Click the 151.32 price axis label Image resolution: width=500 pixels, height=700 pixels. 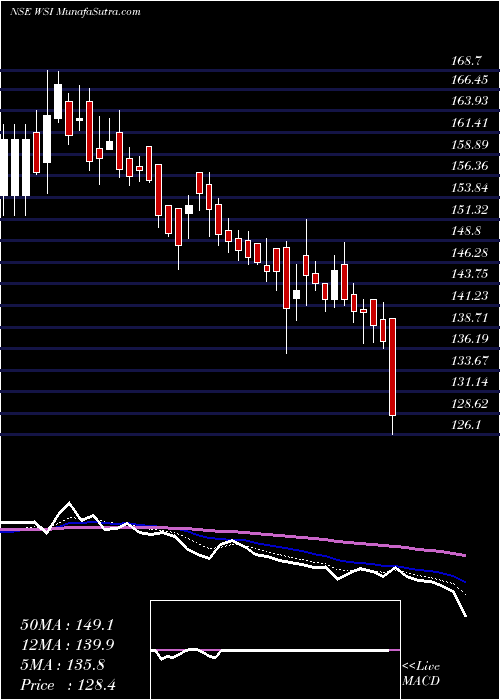470,209
